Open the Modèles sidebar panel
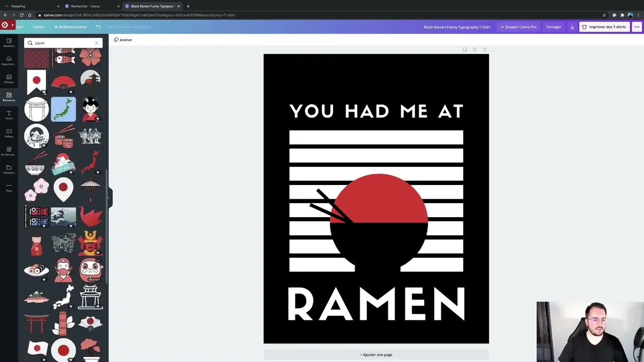Image resolution: width=644 pixels, height=362 pixels. (x=9, y=42)
